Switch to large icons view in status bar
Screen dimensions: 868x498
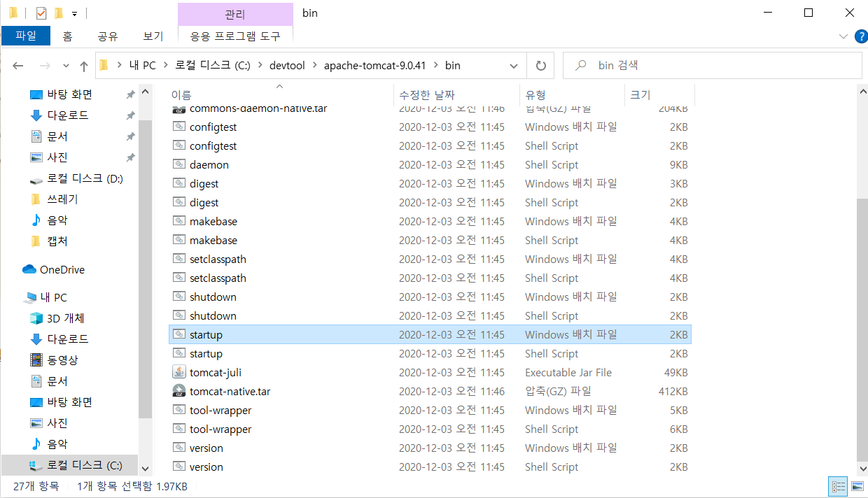pyautogui.click(x=857, y=486)
